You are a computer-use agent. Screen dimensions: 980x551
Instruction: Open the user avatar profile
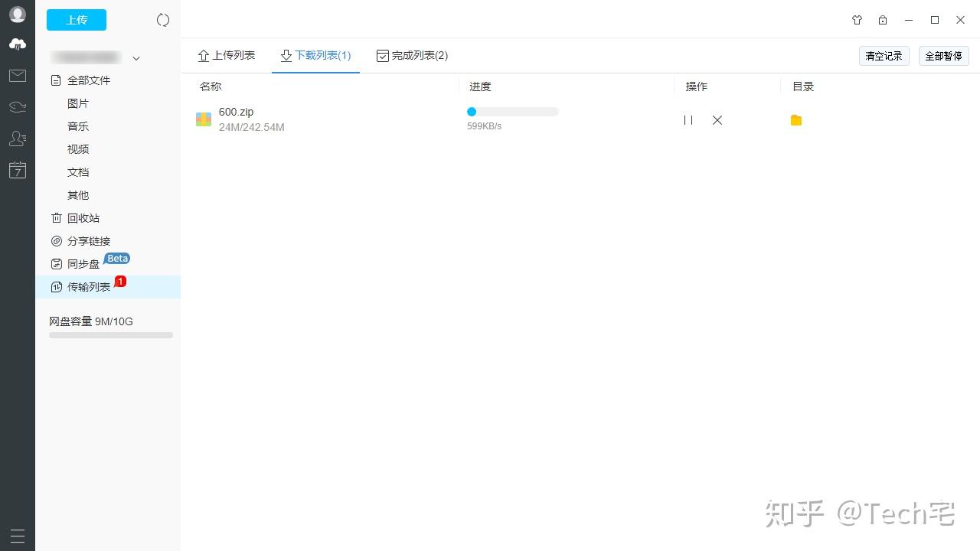17,15
